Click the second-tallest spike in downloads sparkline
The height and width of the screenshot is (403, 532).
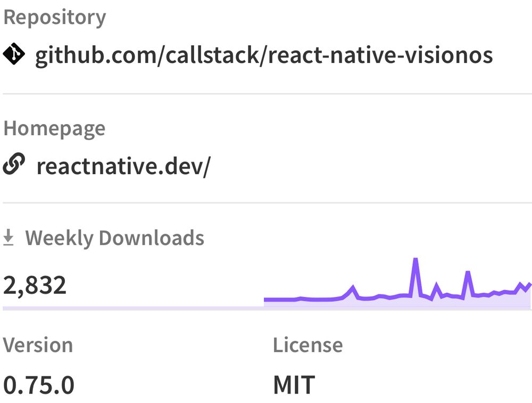(468, 273)
